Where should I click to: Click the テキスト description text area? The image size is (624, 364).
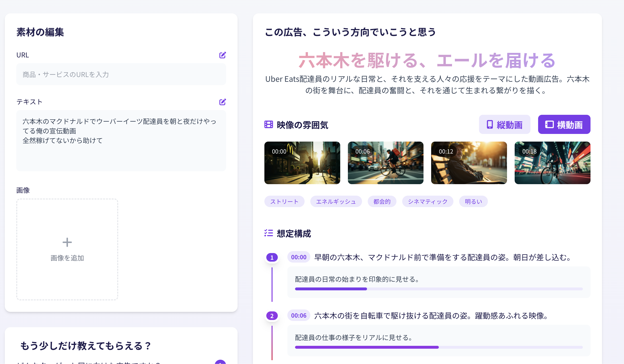point(121,140)
